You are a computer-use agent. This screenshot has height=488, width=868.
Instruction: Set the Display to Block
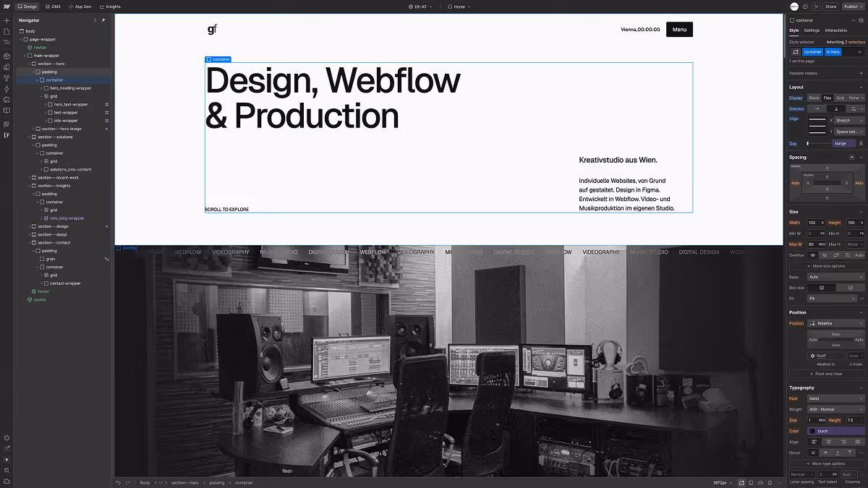pos(814,98)
